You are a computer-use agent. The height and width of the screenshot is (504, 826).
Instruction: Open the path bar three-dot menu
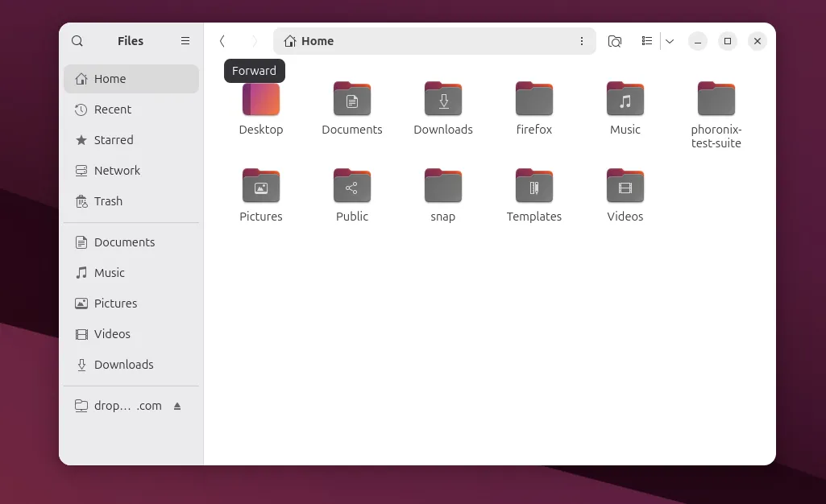[x=582, y=41]
